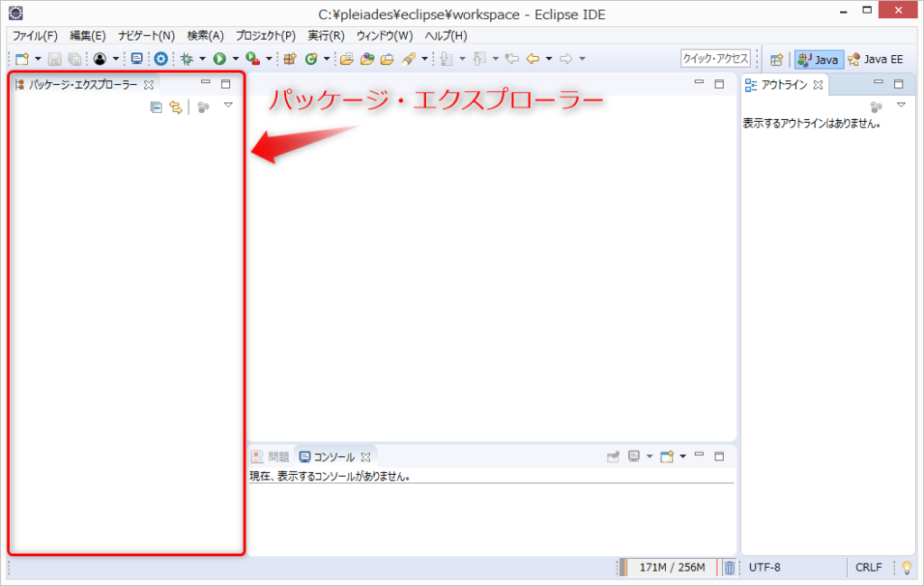Image resolution: width=924 pixels, height=586 pixels.
Task: Click the blue gear settings toolbar icon
Action: click(x=161, y=59)
